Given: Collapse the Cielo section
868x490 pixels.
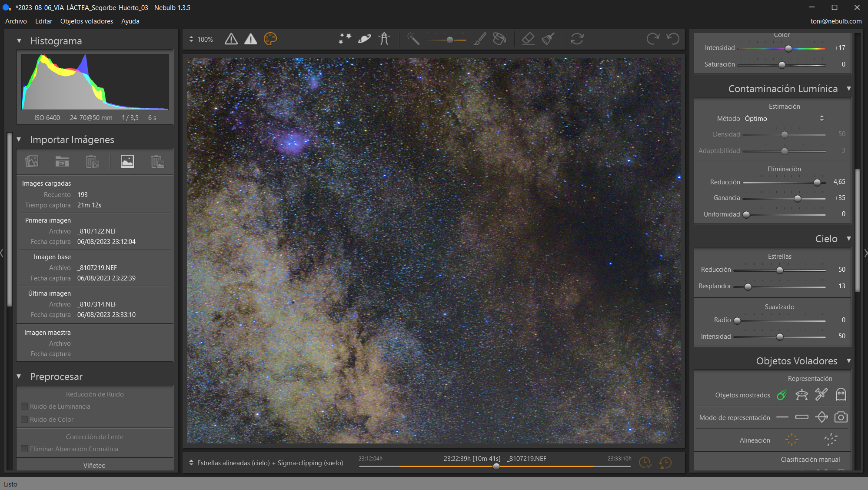Looking at the screenshot, I should [x=848, y=239].
